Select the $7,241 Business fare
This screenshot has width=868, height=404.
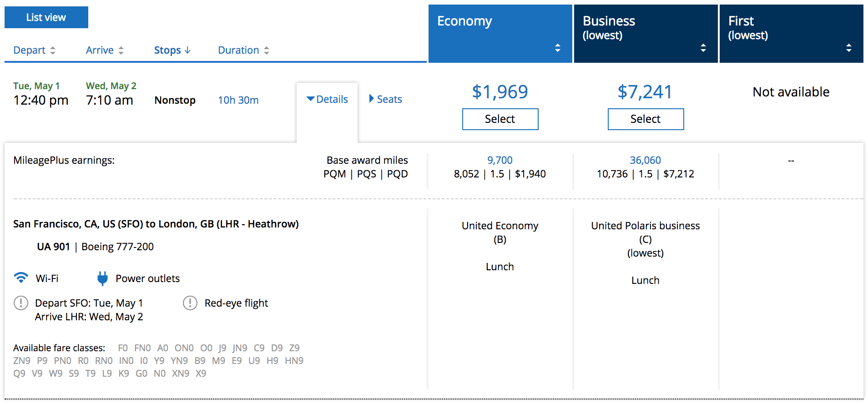click(x=646, y=119)
